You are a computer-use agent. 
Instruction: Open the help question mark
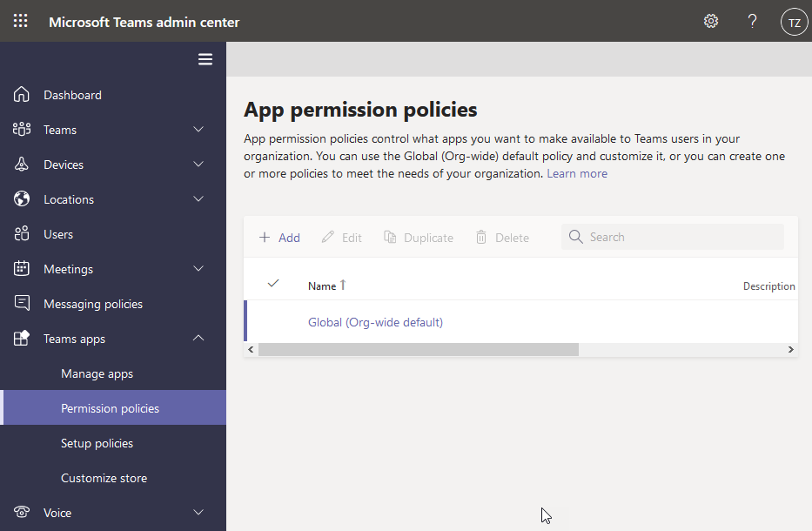pos(752,21)
